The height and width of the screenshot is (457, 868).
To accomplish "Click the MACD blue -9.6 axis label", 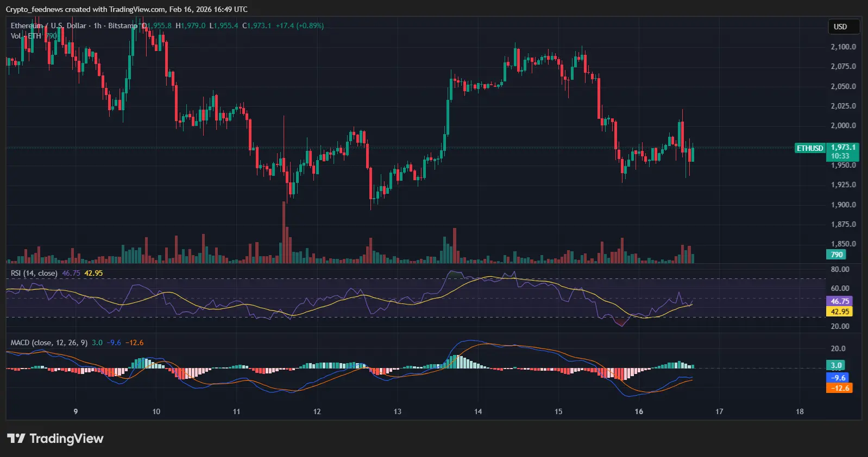I will coord(838,378).
